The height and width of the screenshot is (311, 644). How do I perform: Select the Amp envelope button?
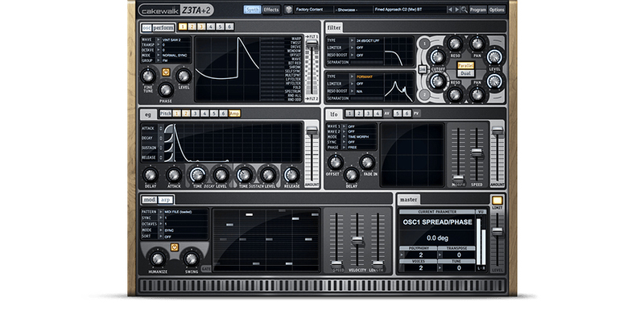pos(234,114)
